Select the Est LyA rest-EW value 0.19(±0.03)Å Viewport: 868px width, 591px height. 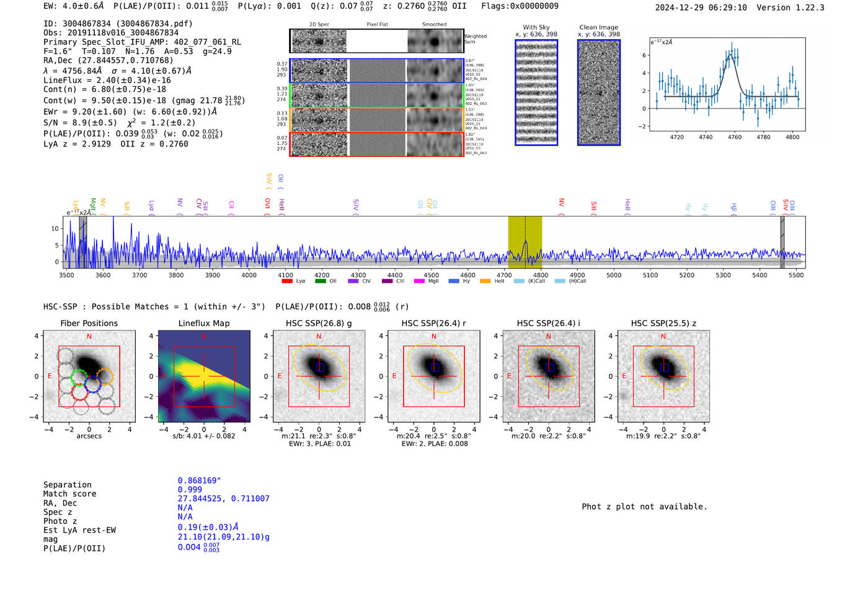(x=208, y=527)
